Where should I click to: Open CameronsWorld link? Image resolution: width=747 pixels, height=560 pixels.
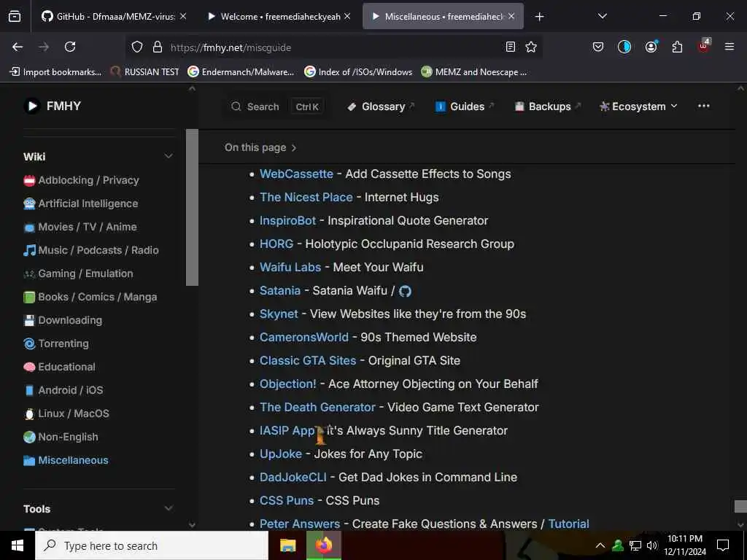point(304,337)
